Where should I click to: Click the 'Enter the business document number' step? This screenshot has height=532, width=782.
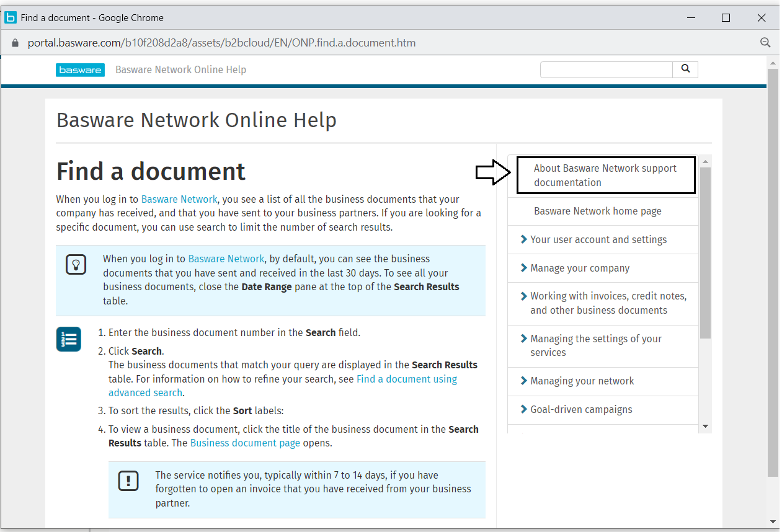(234, 332)
